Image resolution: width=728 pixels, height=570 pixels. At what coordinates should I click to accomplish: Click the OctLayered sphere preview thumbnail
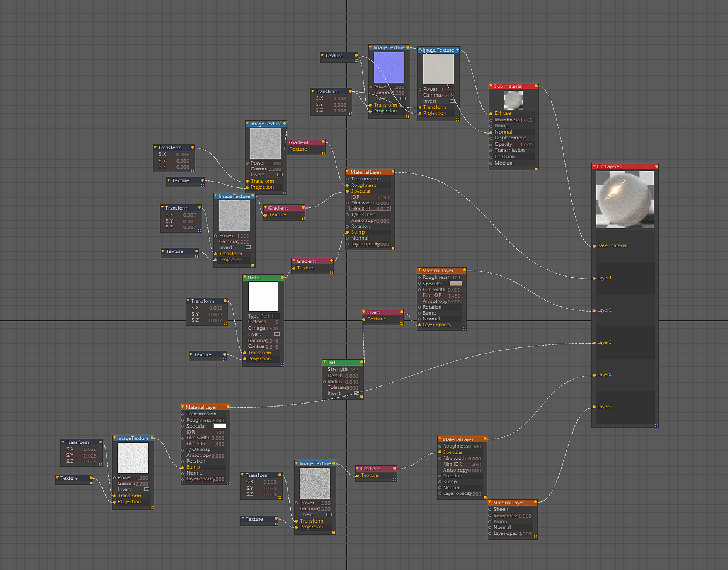pos(625,200)
